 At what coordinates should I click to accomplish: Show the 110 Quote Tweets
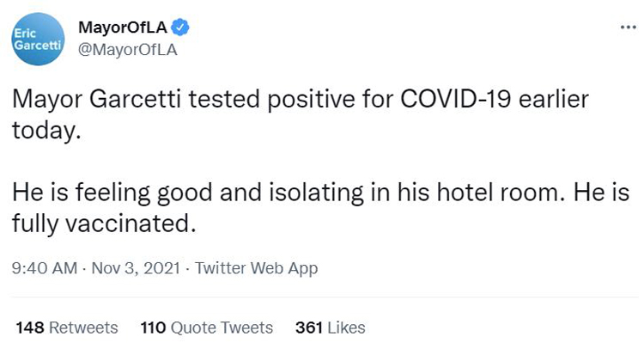tap(207, 328)
